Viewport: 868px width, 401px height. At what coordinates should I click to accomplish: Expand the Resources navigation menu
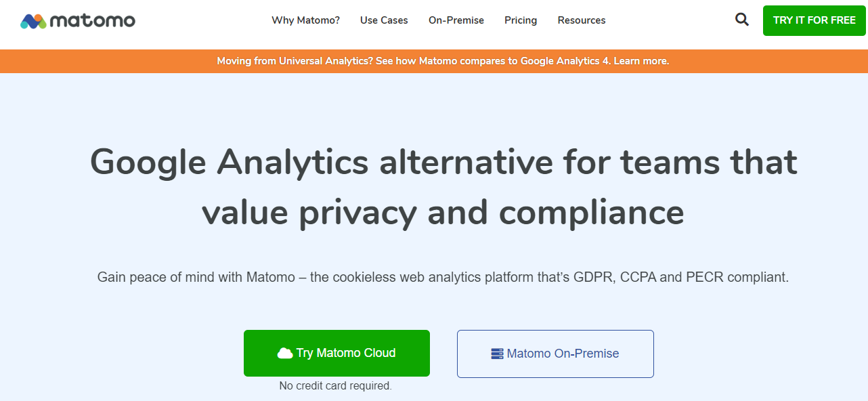pos(582,20)
